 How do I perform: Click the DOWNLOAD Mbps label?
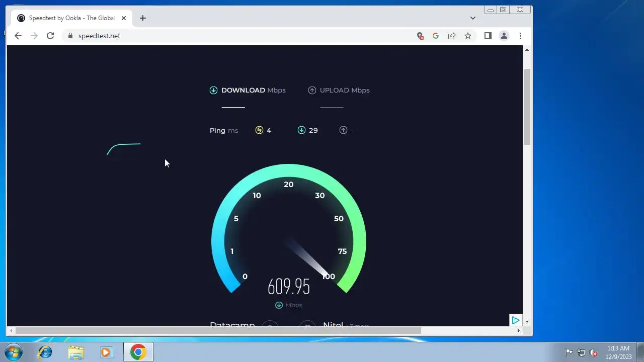(x=253, y=90)
